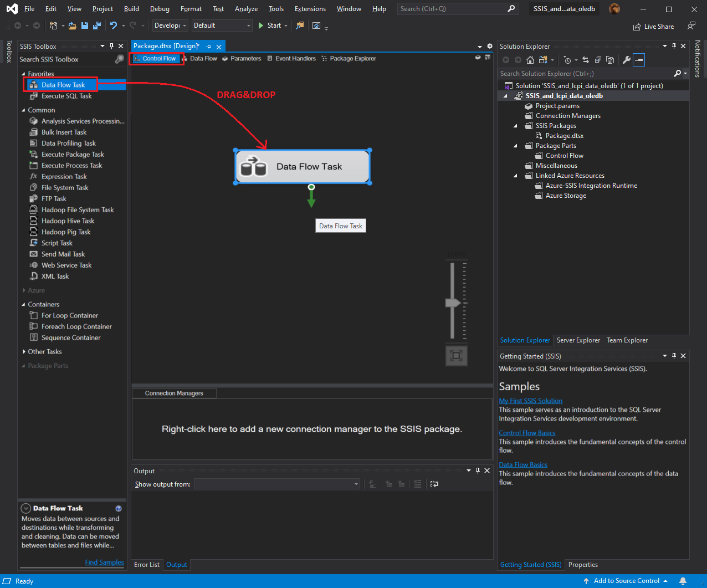Toggle auto-hide pin on SSIS Toolbox
707x588 pixels.
111,46
